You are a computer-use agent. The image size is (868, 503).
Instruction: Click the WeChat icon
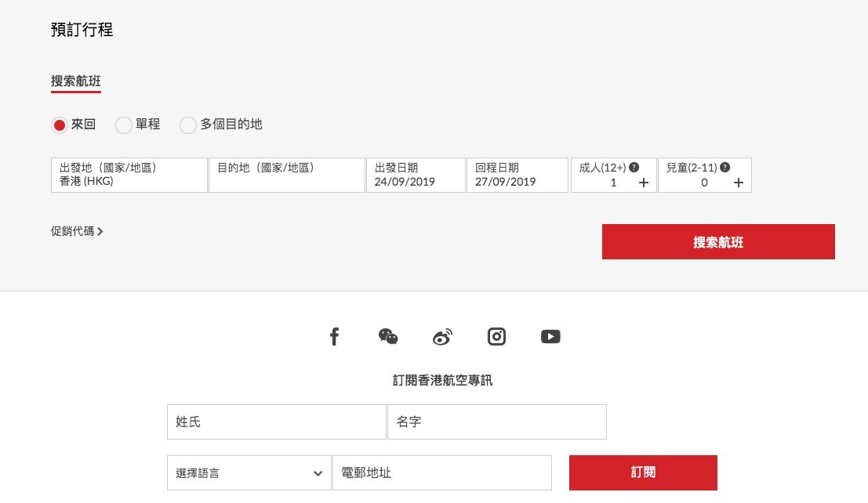[x=388, y=336]
